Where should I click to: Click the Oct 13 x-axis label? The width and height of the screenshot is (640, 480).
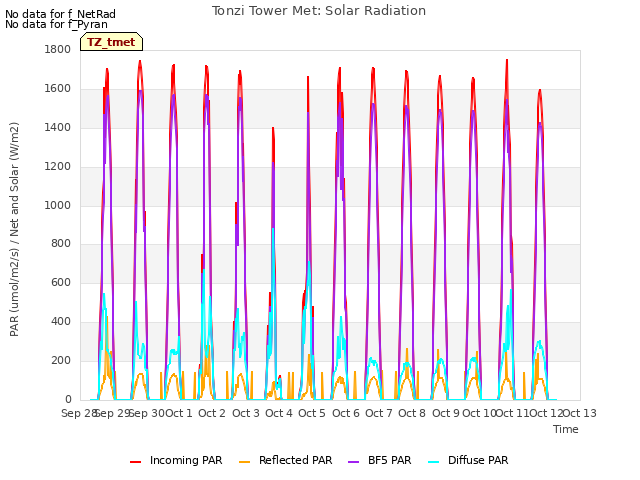pos(580,413)
